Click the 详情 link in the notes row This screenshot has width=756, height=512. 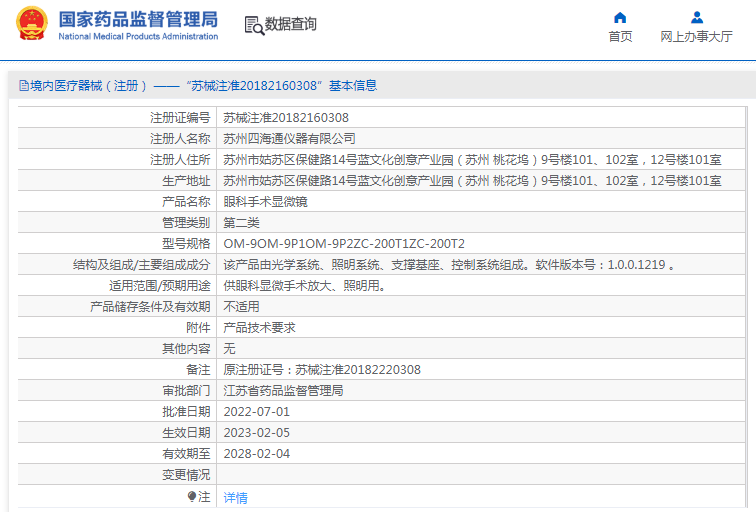coord(235,497)
